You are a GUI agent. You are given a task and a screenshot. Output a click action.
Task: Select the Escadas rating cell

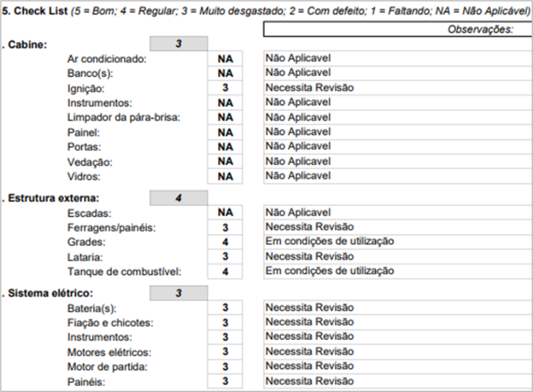click(225, 213)
